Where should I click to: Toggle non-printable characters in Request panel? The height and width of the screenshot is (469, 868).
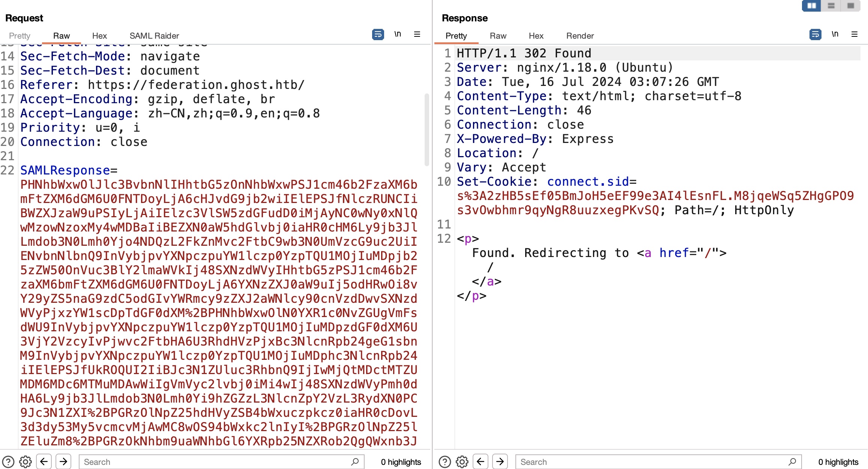tap(398, 34)
